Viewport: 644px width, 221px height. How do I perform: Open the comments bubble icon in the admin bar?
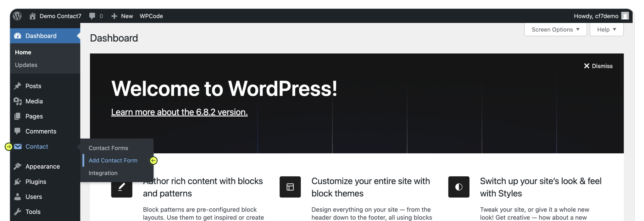click(92, 16)
